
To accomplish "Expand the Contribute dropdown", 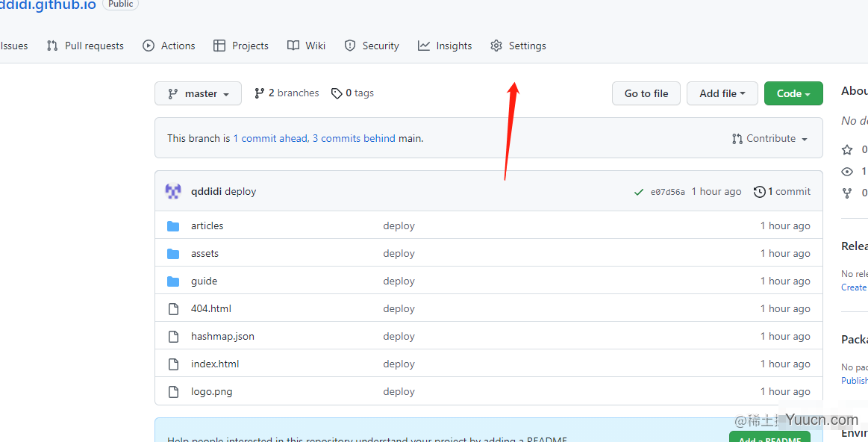I will [x=769, y=138].
